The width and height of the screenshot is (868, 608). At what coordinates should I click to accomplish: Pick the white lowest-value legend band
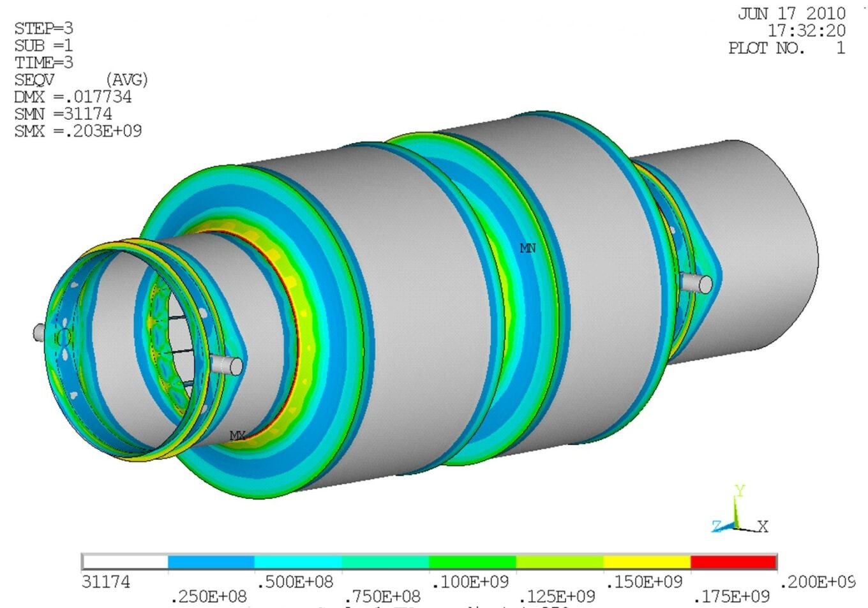point(125,562)
